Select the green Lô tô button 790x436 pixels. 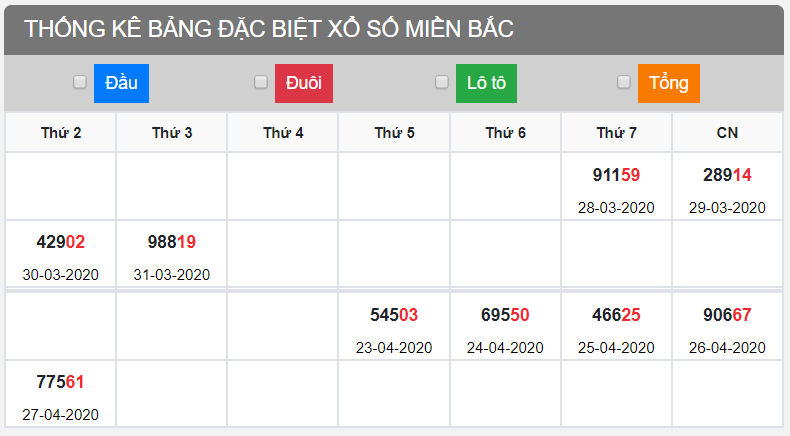click(x=486, y=83)
